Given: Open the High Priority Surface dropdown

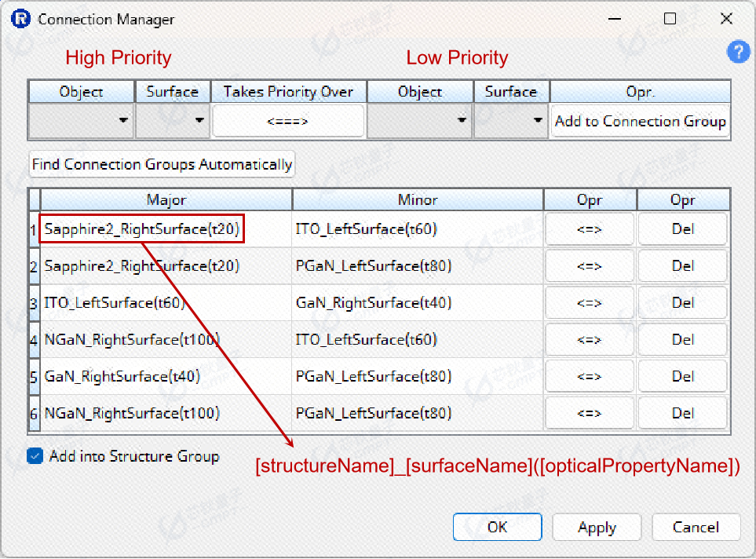Looking at the screenshot, I should click(x=173, y=121).
